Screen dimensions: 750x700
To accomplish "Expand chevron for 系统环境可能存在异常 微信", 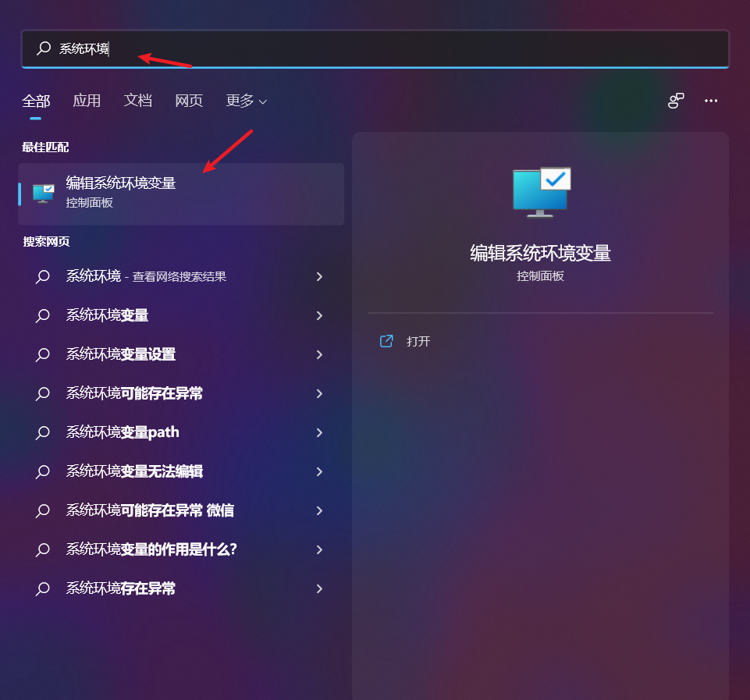I will click(x=319, y=510).
